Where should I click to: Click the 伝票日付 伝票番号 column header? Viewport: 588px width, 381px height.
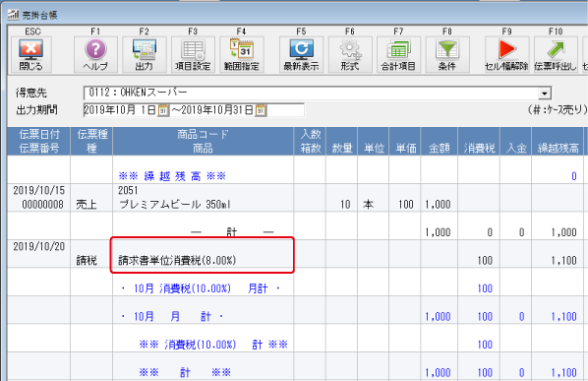coord(39,141)
